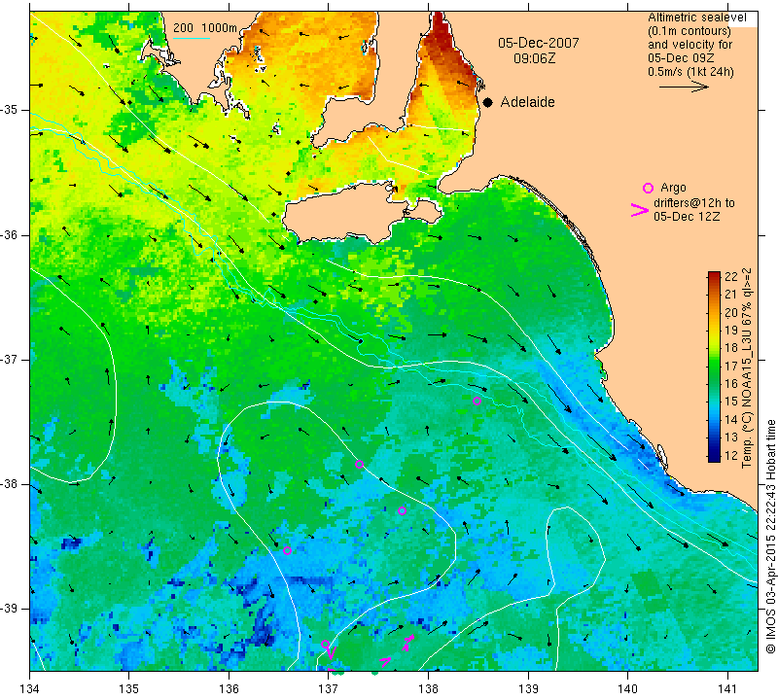Click the longitude axis label '134'
Viewport: 778px width, 700px height.
30,688
